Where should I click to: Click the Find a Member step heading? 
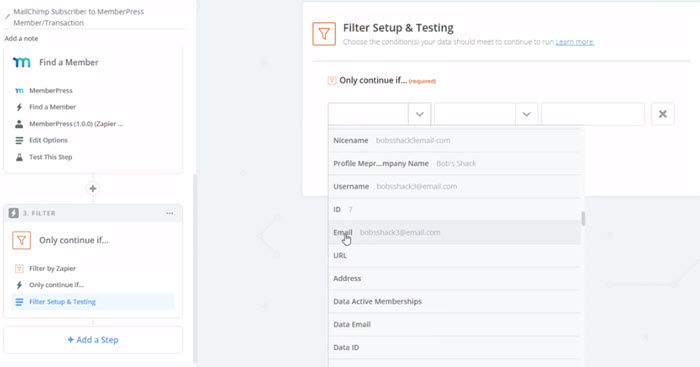point(69,63)
